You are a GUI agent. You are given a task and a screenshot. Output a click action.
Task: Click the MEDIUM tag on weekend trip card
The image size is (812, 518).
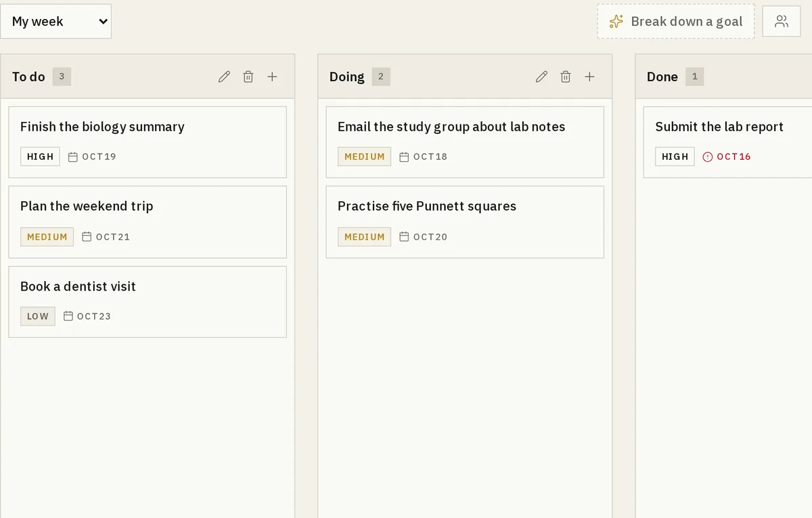[47, 237]
